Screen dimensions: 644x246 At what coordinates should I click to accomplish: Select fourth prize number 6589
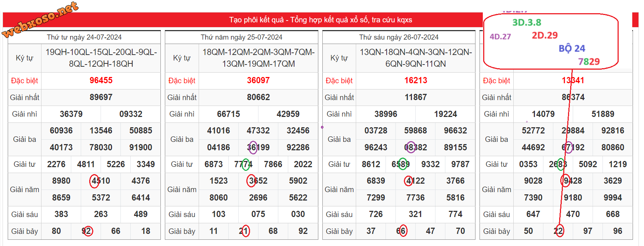pyautogui.click(x=401, y=164)
